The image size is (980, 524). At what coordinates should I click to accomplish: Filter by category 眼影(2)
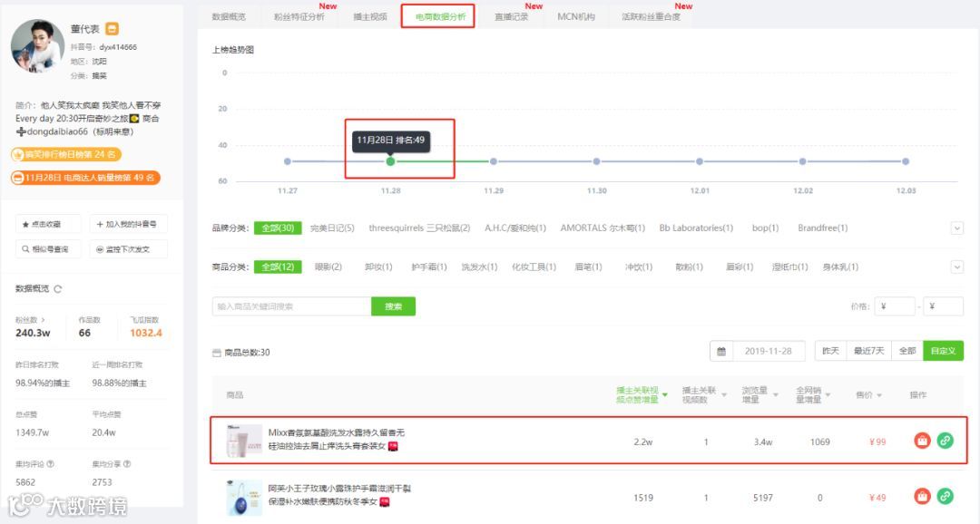click(328, 267)
